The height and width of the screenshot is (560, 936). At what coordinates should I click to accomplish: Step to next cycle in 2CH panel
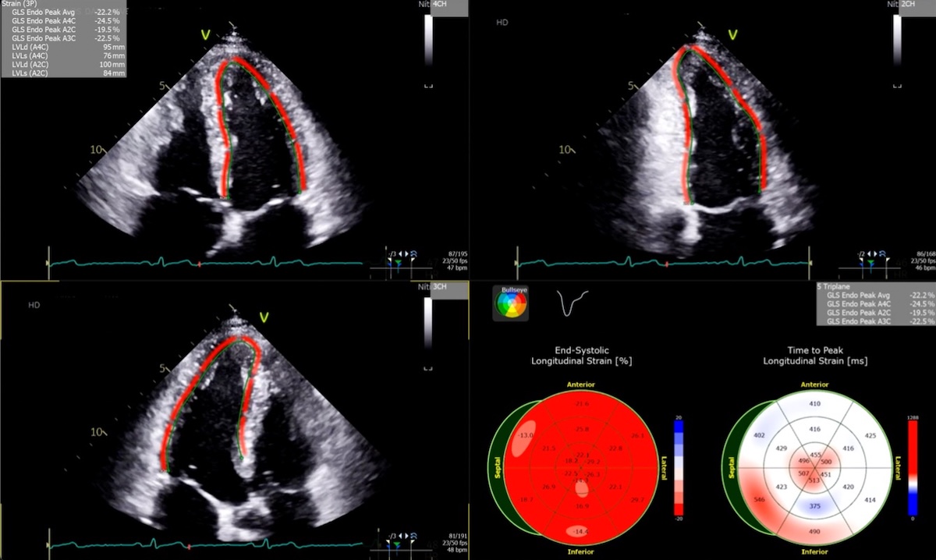click(875, 253)
